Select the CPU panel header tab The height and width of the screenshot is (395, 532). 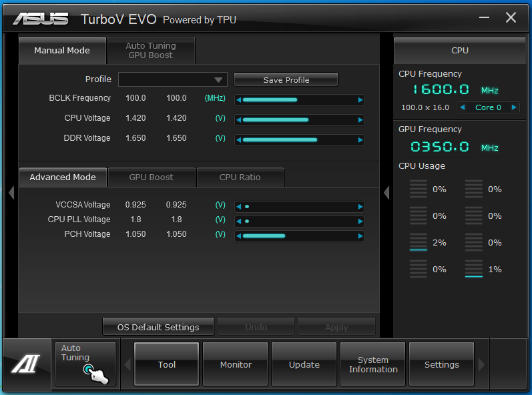460,51
